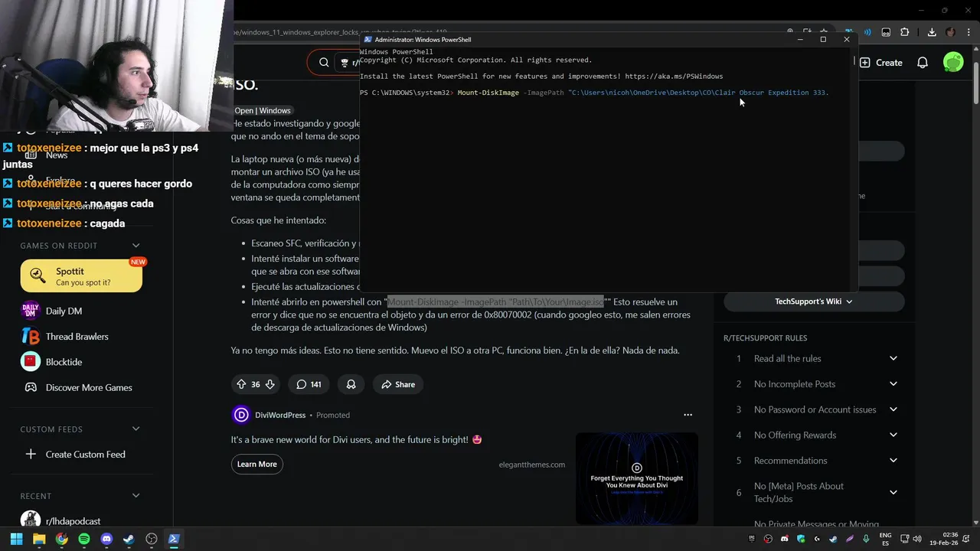Viewport: 980px width, 551px height.
Task: Switch to PowerShell in taskbar
Action: point(174,539)
